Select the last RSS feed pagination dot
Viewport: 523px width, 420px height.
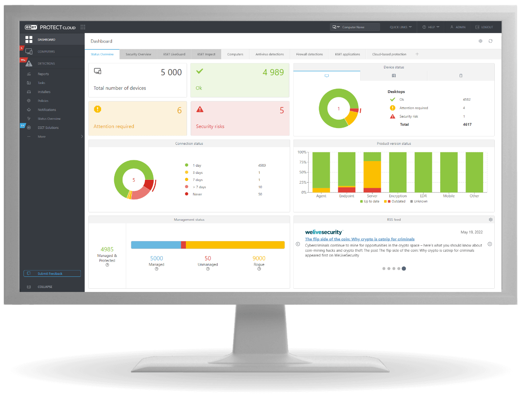click(x=404, y=268)
